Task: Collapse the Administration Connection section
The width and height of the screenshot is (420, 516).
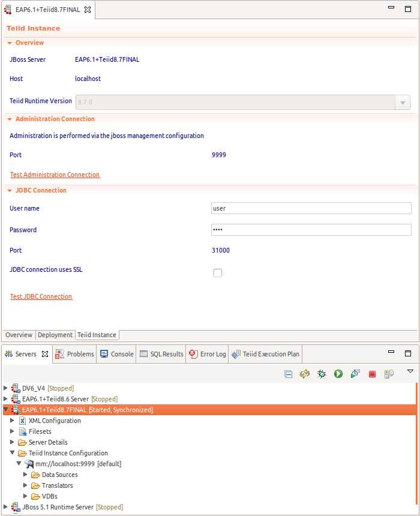Action: [x=9, y=119]
